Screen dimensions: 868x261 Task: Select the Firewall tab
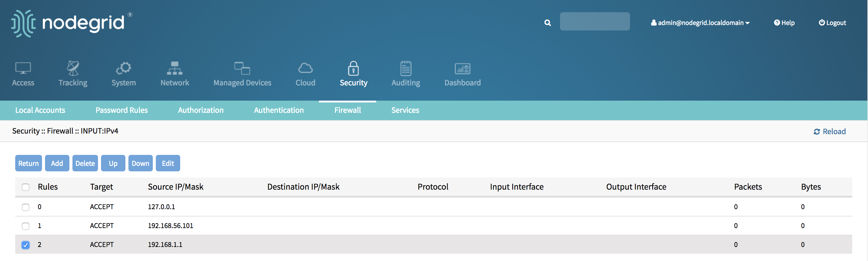[347, 110]
